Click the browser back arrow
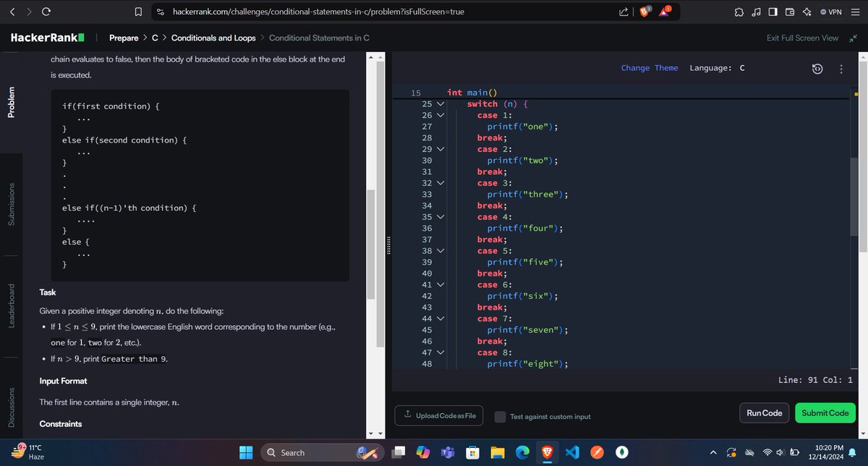This screenshot has height=466, width=868. 12,12
